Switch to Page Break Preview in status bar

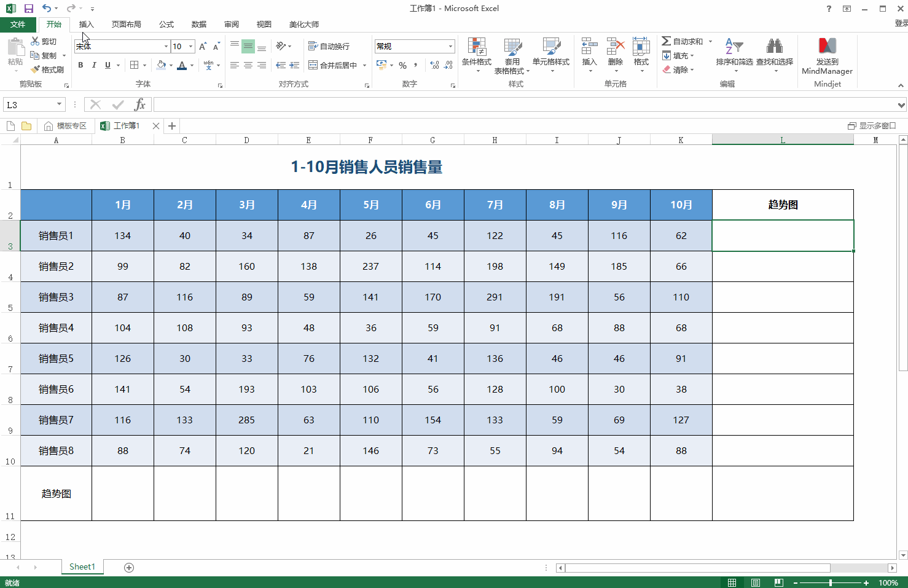pos(779,582)
